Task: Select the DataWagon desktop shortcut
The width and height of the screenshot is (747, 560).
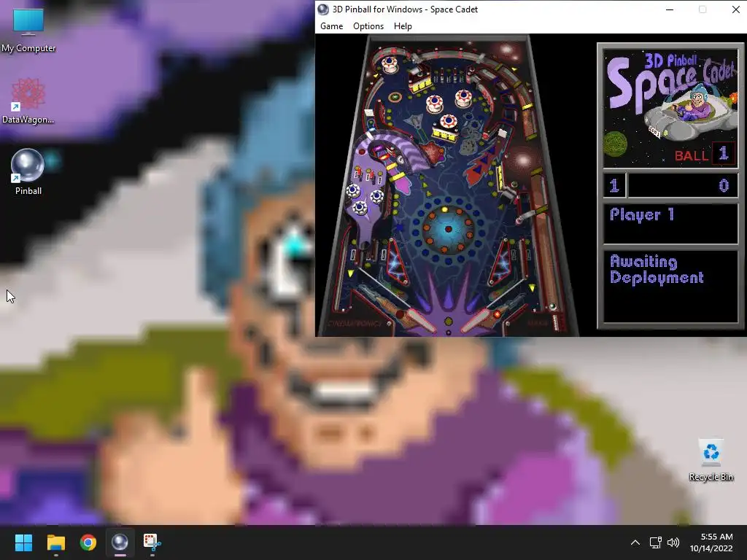Action: 28,101
